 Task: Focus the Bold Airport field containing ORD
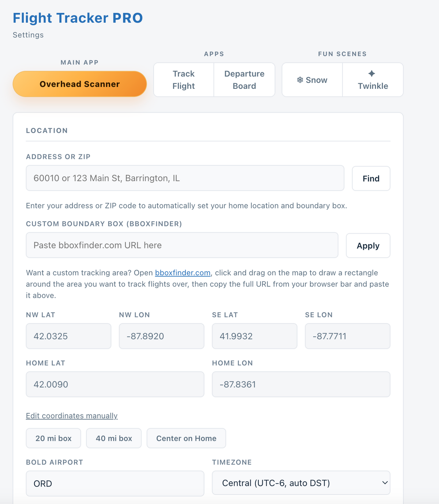click(115, 484)
